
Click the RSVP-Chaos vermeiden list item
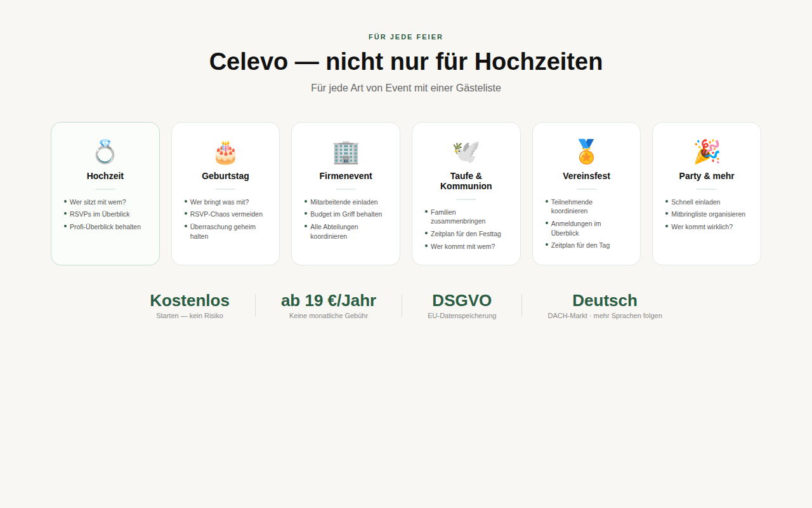coord(226,214)
